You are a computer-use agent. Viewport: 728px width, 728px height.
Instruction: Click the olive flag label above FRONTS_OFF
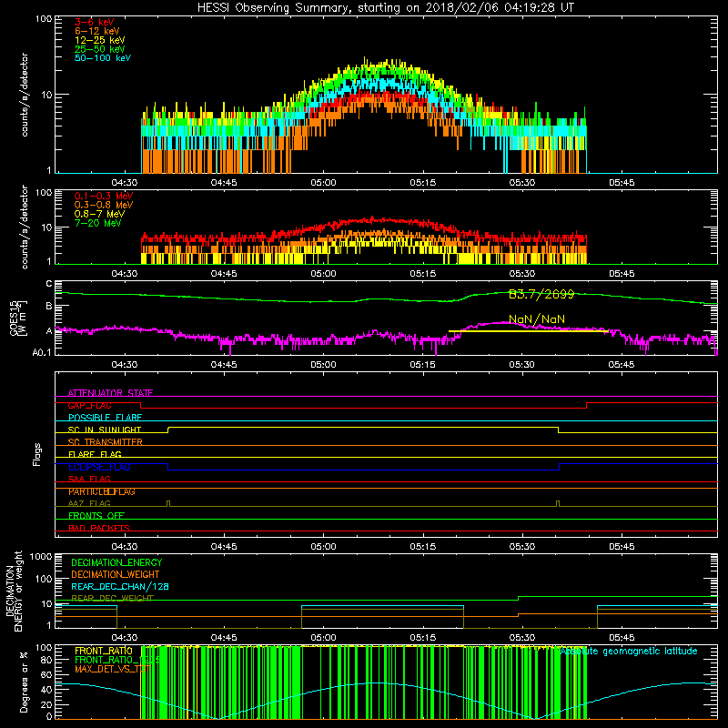point(89,503)
